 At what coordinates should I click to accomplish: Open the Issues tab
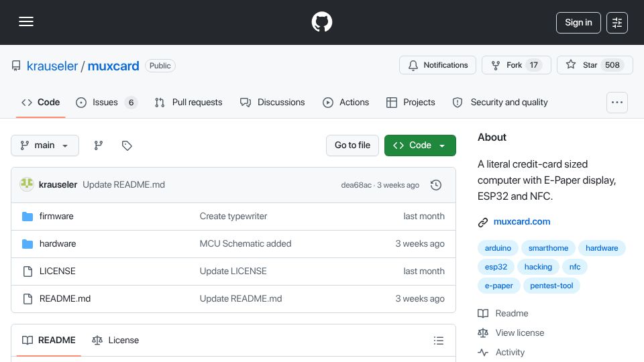point(107,102)
